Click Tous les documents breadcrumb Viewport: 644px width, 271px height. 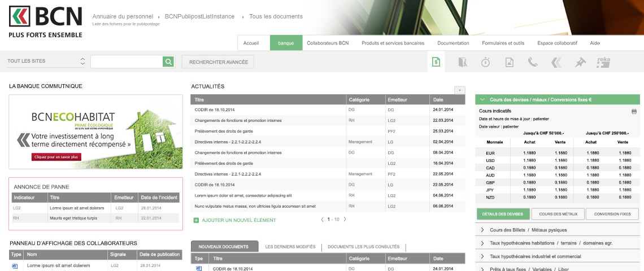point(276,16)
